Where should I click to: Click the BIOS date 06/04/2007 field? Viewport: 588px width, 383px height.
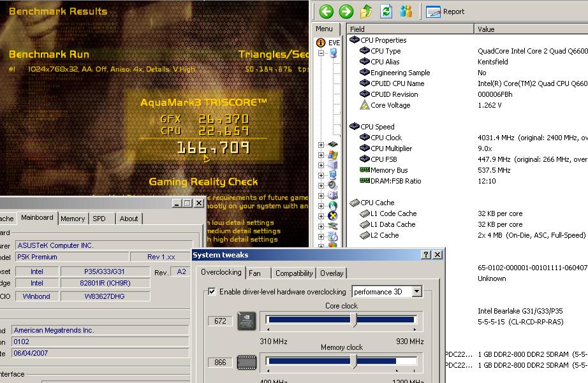pos(99,353)
